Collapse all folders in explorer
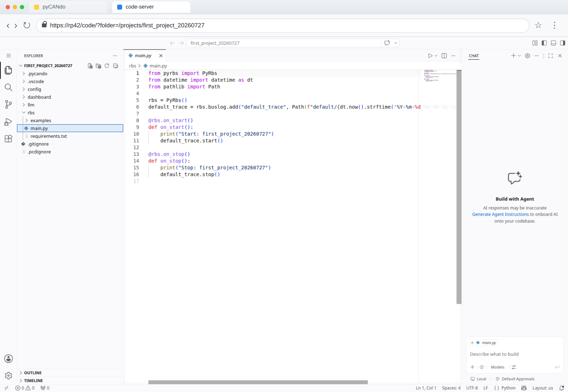The width and height of the screenshot is (568, 392). pos(115,66)
